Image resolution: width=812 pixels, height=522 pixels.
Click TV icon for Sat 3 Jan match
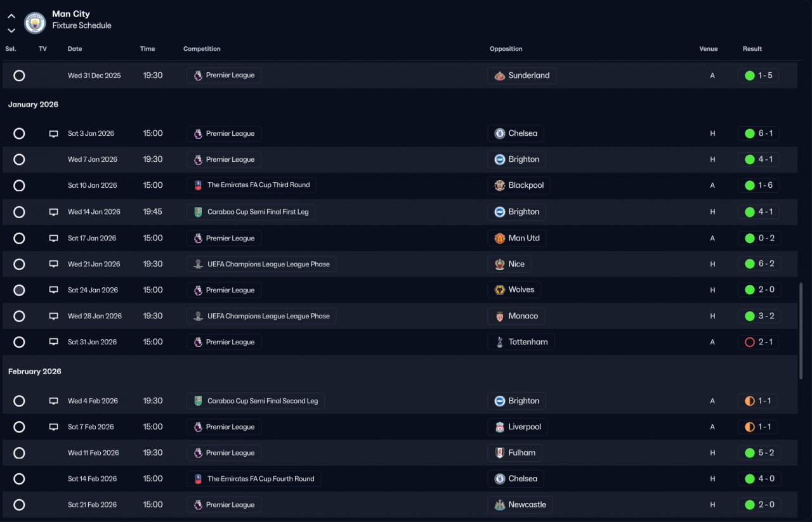(x=54, y=134)
